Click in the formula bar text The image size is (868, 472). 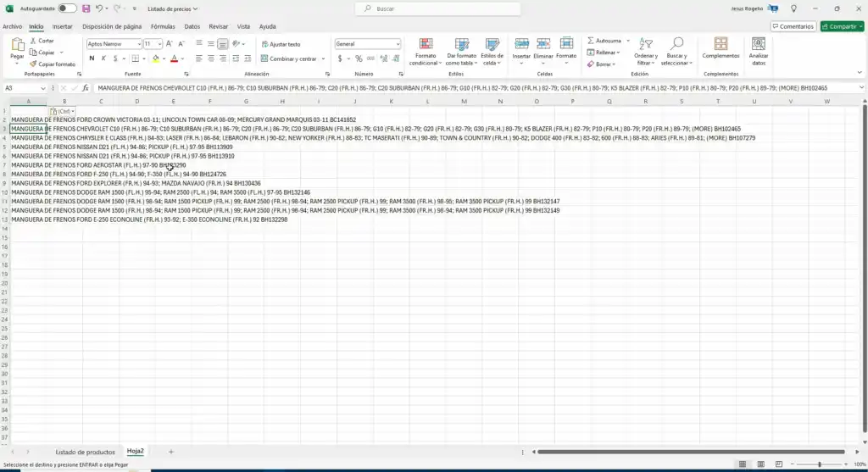tap(462, 88)
